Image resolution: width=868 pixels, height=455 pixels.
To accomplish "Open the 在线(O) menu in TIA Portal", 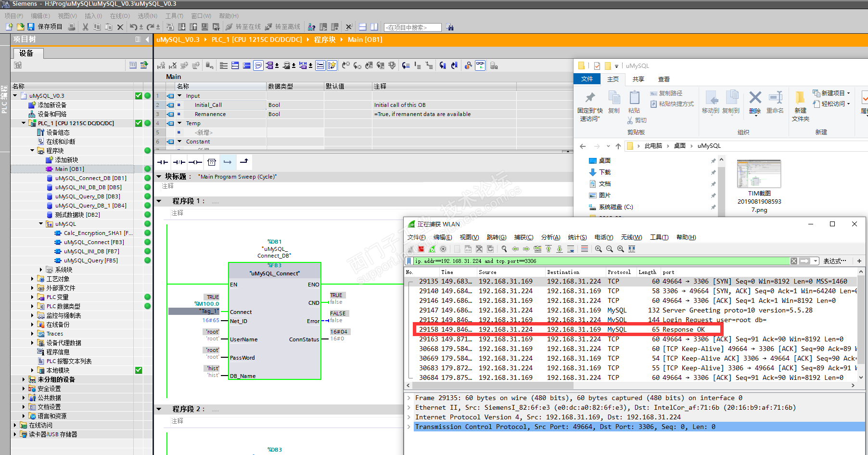I will [x=120, y=16].
